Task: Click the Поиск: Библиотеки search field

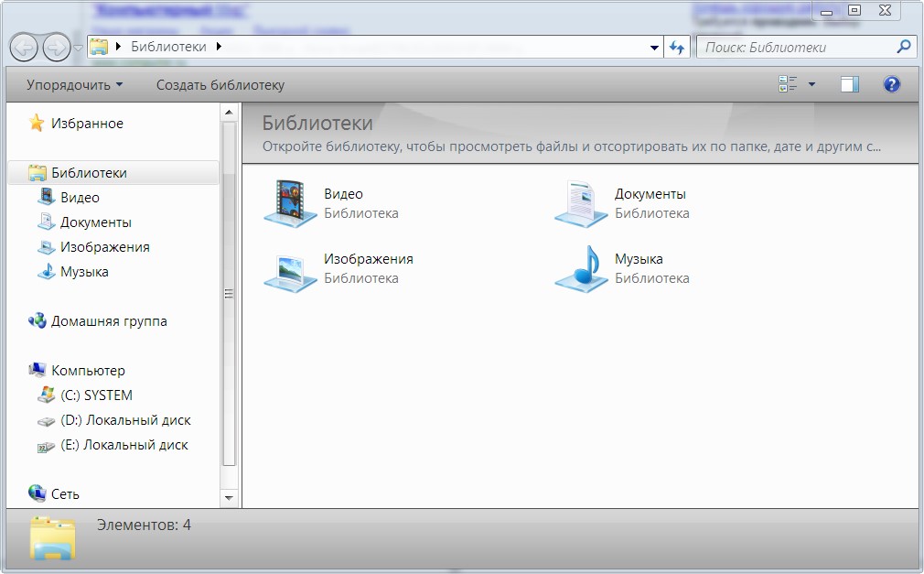Action: point(796,48)
